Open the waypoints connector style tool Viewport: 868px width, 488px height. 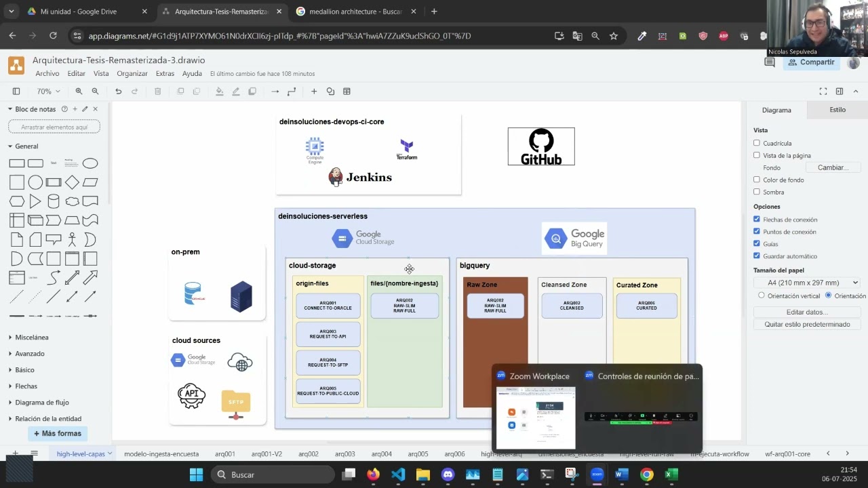[x=292, y=91]
